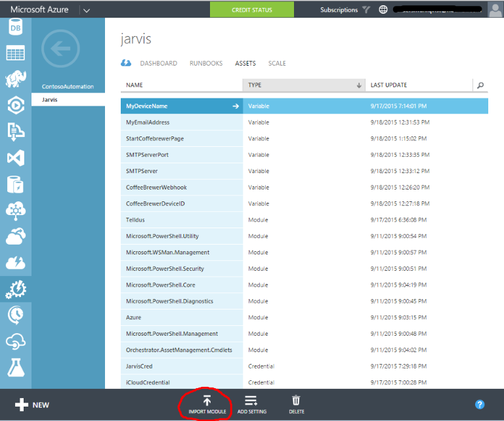Select the Microsoft.PowerShell.Core module
Screen dimensions: 504x421
click(x=304, y=285)
